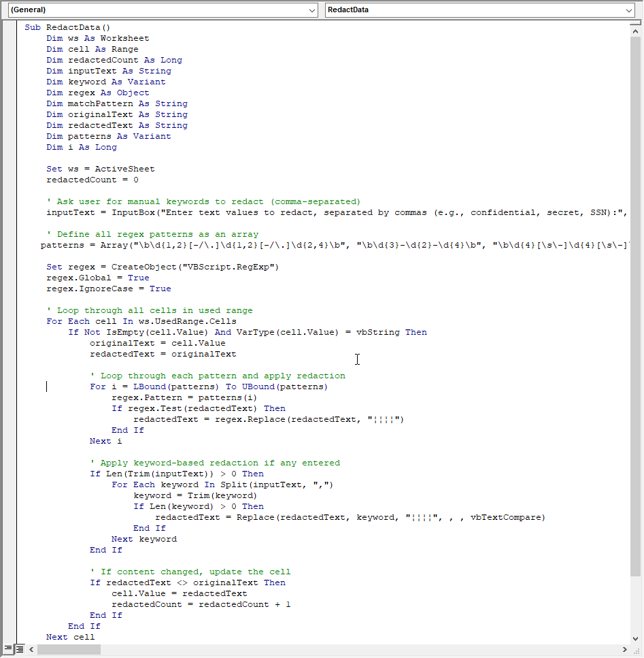
Task: Click the horizontal scrollbar left arrow
Action: coord(31,650)
